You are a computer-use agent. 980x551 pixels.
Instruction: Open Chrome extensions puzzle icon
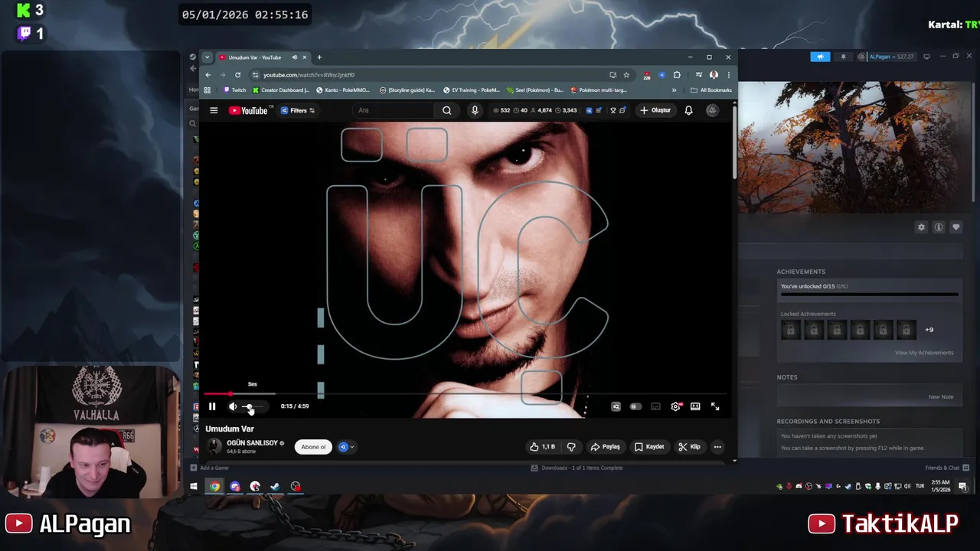click(677, 75)
